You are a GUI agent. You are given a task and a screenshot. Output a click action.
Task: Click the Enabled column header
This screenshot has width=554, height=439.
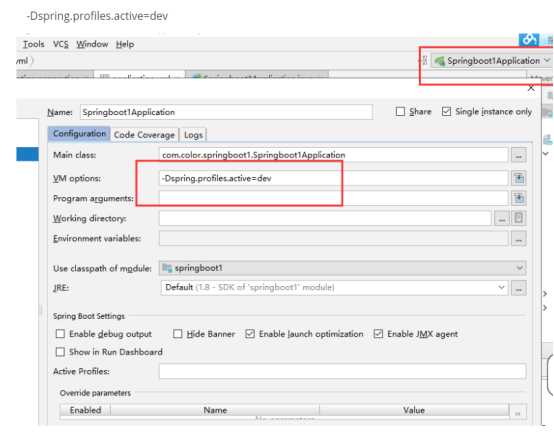click(x=85, y=410)
